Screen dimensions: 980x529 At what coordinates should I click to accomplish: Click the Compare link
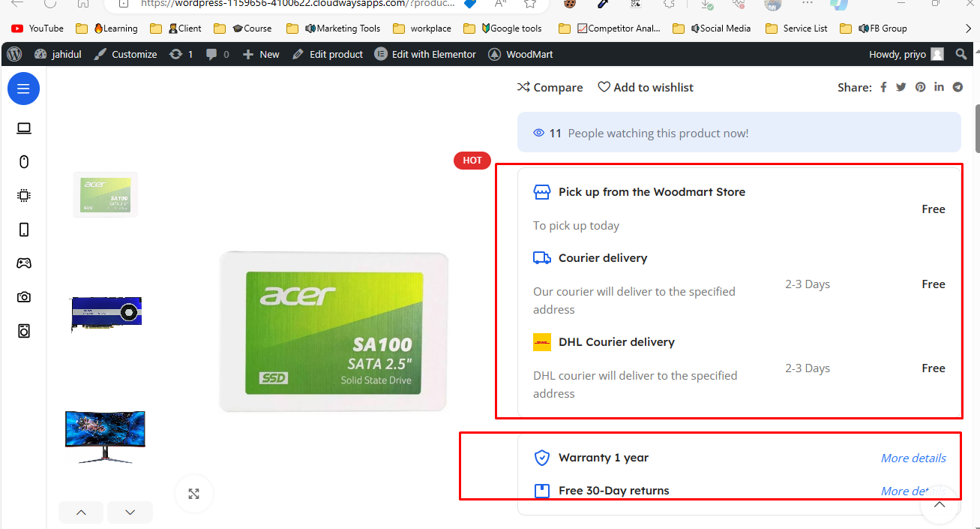point(550,87)
